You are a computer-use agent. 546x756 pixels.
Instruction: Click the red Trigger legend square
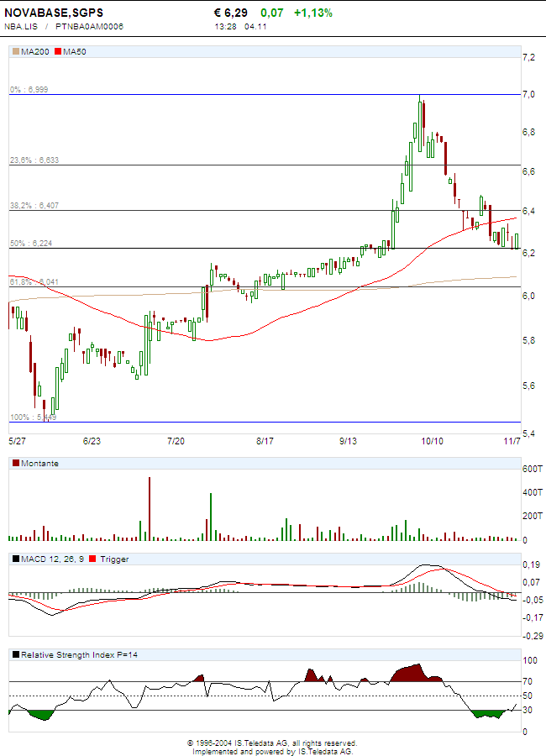tap(92, 559)
